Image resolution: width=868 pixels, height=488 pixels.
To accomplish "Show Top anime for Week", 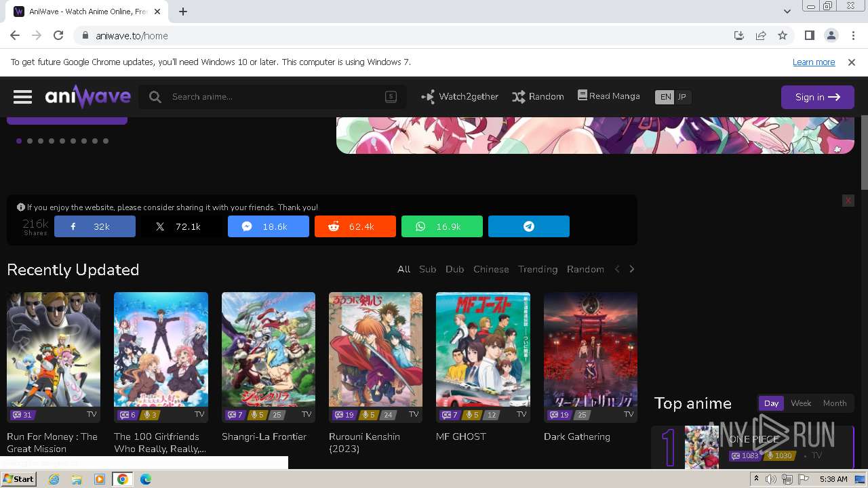I will (801, 403).
